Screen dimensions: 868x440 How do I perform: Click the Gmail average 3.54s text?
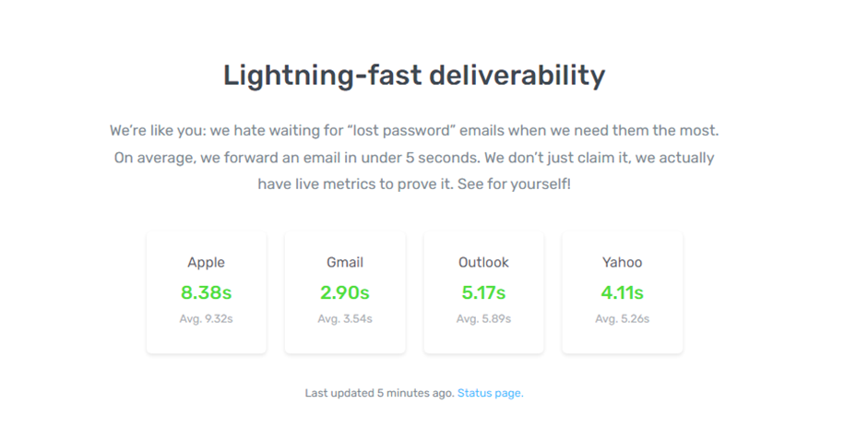345,319
